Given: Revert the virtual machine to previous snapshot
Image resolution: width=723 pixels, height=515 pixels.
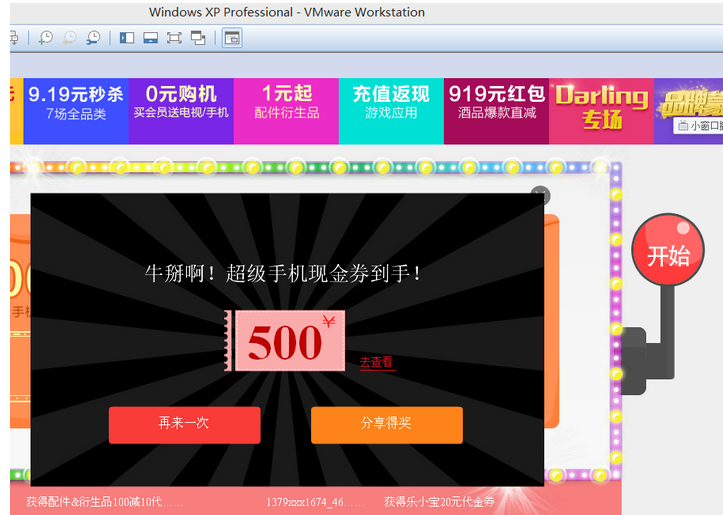Looking at the screenshot, I should point(70,38).
